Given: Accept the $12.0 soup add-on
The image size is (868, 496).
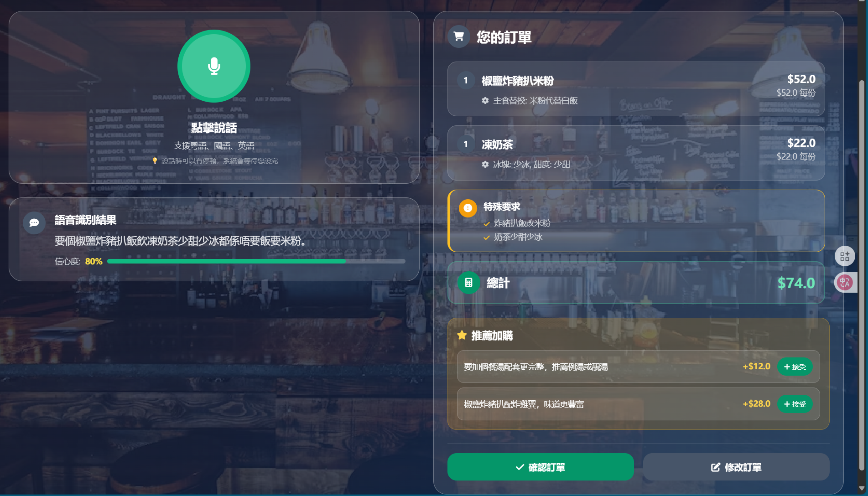Looking at the screenshot, I should coord(795,367).
